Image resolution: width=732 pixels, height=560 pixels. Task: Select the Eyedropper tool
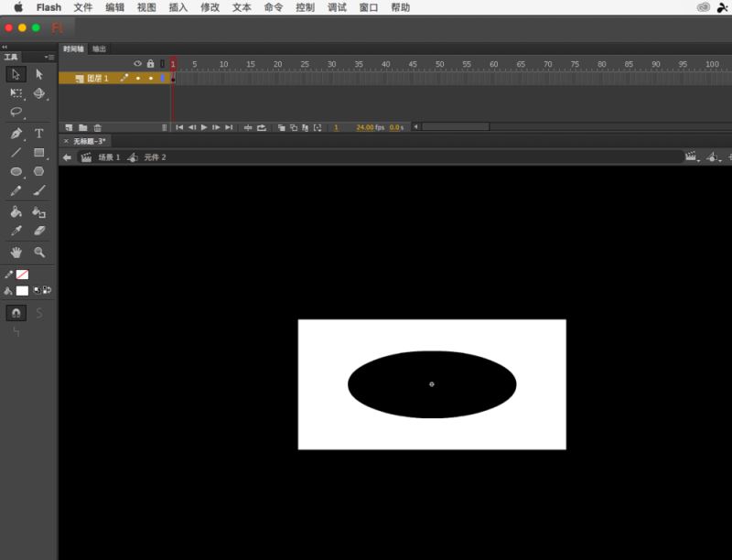click(x=16, y=231)
